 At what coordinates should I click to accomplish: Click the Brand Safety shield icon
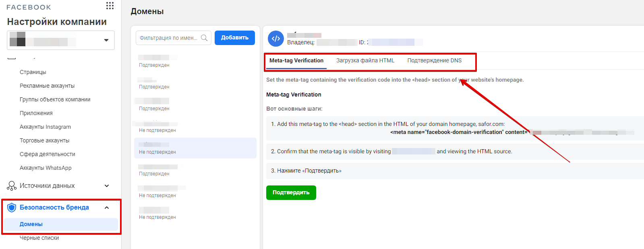[x=12, y=208]
